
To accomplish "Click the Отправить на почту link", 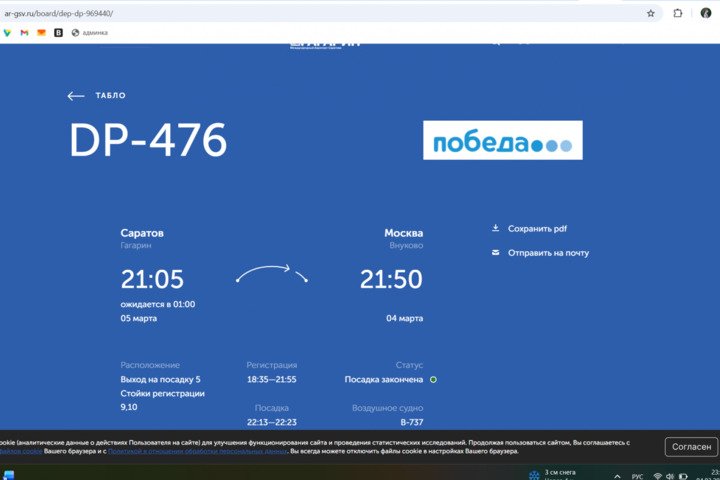I will tap(548, 253).
